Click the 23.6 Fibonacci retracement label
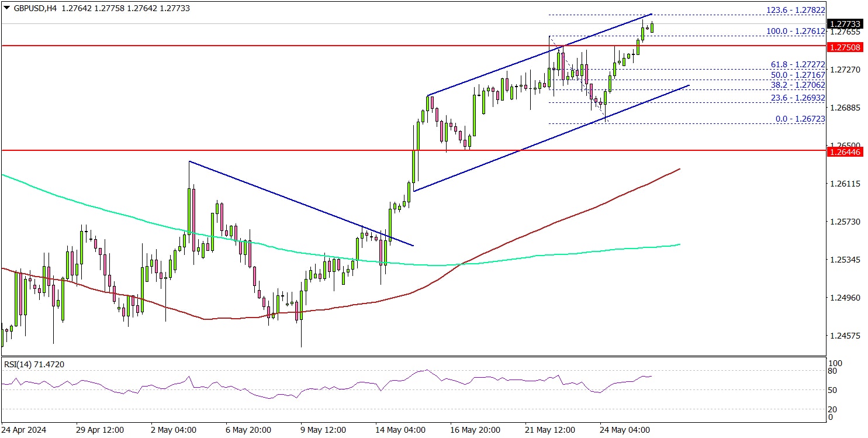Image resolution: width=868 pixels, height=438 pixels. click(x=798, y=98)
